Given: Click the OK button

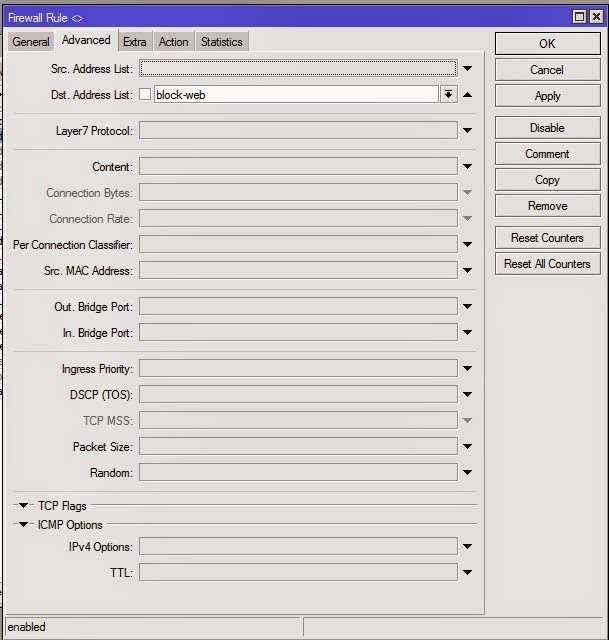Looking at the screenshot, I should (547, 44).
